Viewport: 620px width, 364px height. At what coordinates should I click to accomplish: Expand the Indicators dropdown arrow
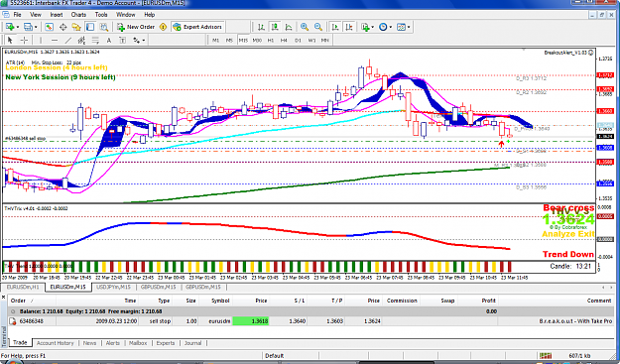tap(372, 27)
